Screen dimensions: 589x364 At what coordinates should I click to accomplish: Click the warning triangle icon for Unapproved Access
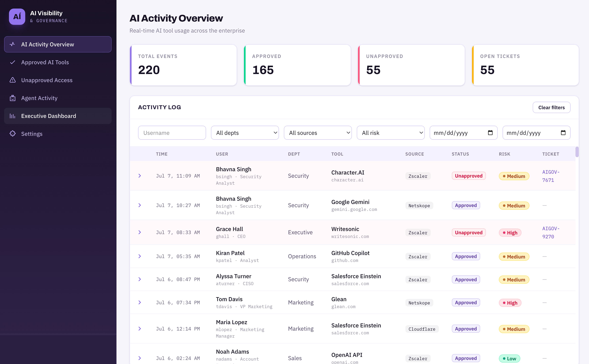click(x=13, y=80)
